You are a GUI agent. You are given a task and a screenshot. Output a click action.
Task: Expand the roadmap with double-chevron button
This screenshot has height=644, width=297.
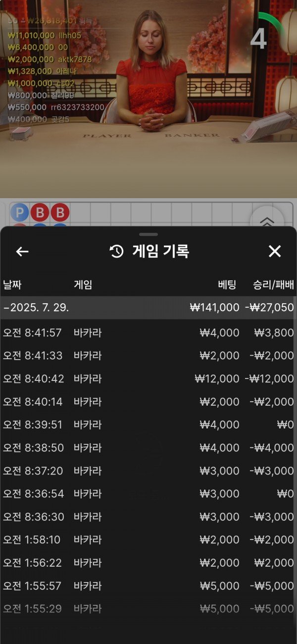tap(267, 221)
